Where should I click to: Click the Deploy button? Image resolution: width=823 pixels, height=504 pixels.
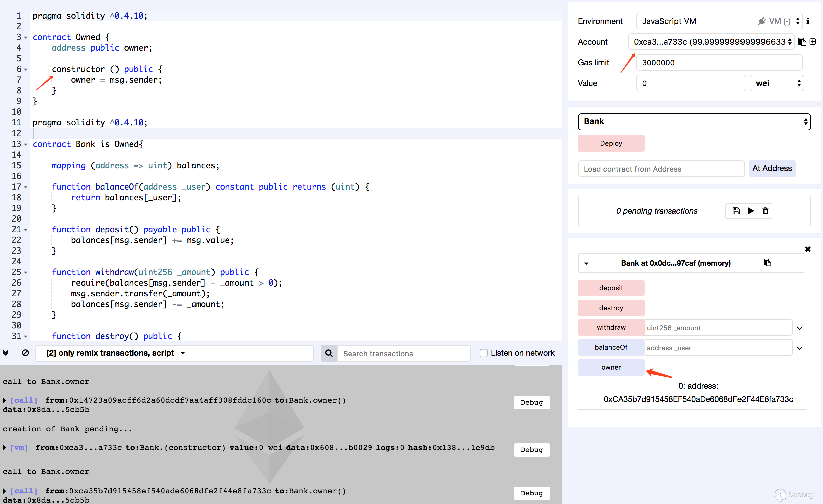tap(611, 143)
